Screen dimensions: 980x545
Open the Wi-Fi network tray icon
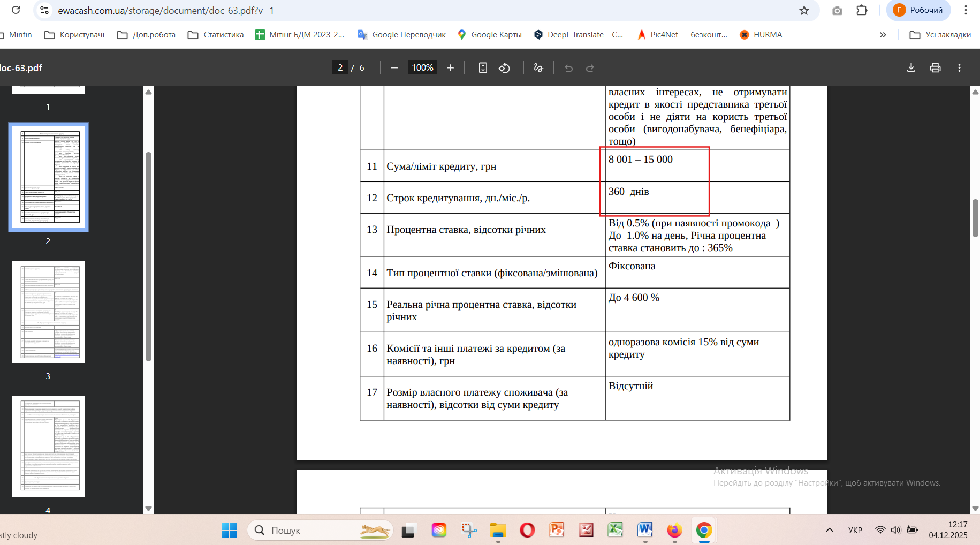pos(880,530)
